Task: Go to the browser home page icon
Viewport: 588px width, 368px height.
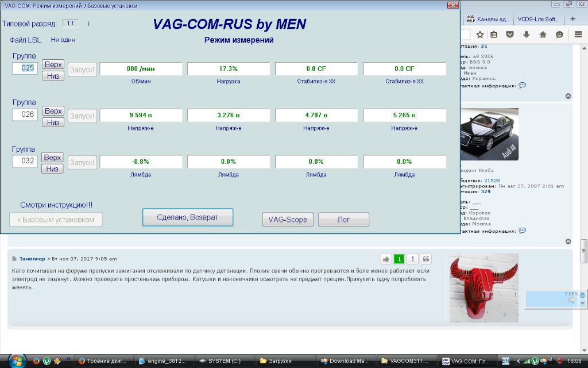Action: coord(543,34)
